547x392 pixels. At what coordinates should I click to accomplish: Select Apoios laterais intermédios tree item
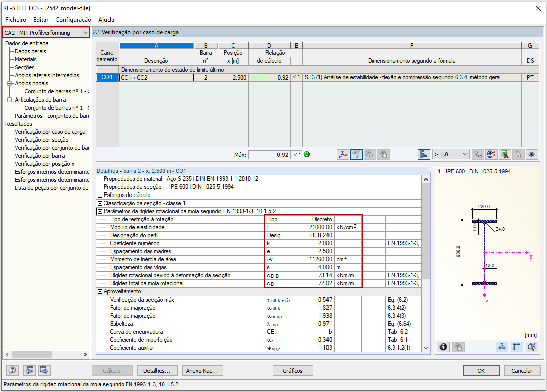(47, 75)
